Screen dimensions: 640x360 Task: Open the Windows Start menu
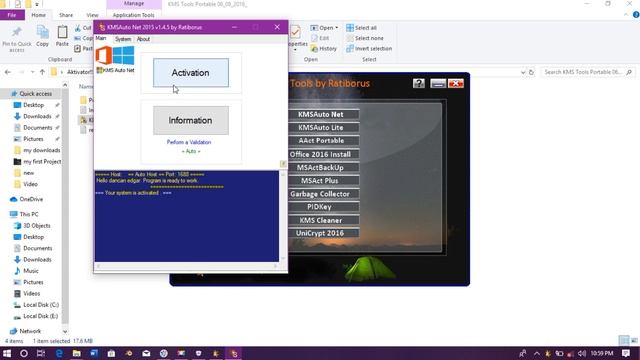7,353
